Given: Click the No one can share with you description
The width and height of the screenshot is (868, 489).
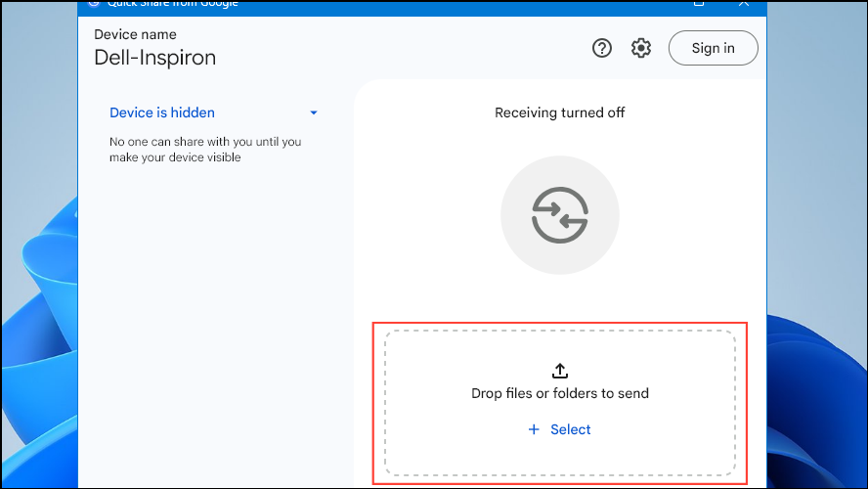Looking at the screenshot, I should click(x=205, y=150).
